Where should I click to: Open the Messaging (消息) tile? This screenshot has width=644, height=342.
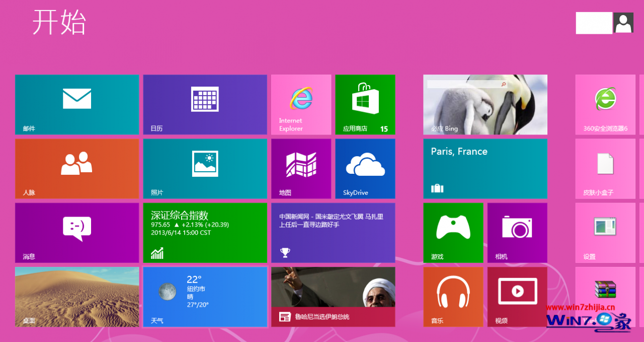click(x=77, y=233)
